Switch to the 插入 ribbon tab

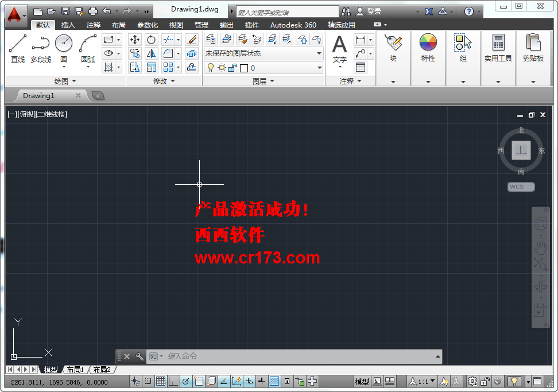68,25
